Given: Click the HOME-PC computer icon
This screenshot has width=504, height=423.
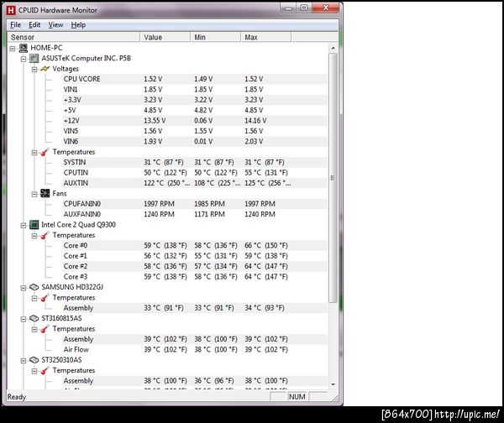Looking at the screenshot, I should 24,48.
